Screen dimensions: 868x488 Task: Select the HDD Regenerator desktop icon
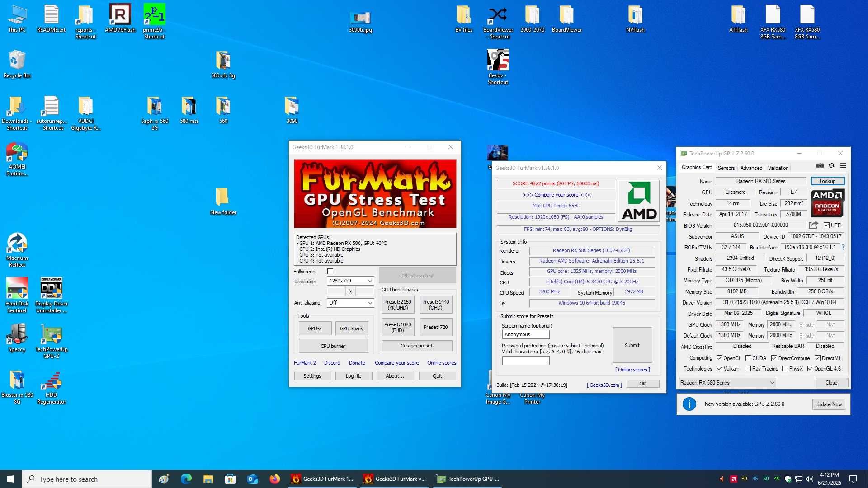click(52, 387)
